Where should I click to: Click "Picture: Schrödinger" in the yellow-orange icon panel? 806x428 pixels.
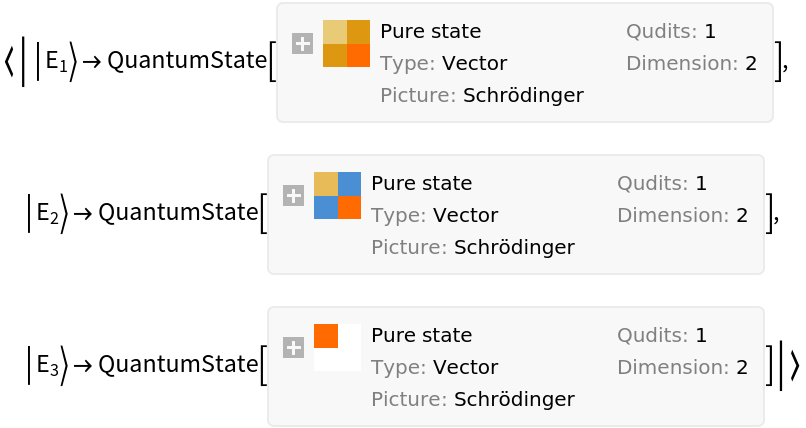click(x=481, y=96)
